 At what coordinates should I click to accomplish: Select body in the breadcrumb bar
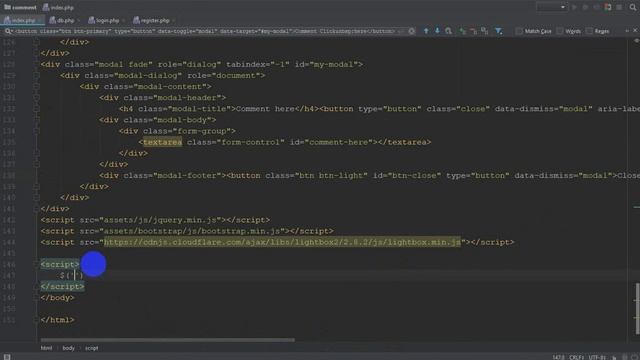(x=69, y=348)
